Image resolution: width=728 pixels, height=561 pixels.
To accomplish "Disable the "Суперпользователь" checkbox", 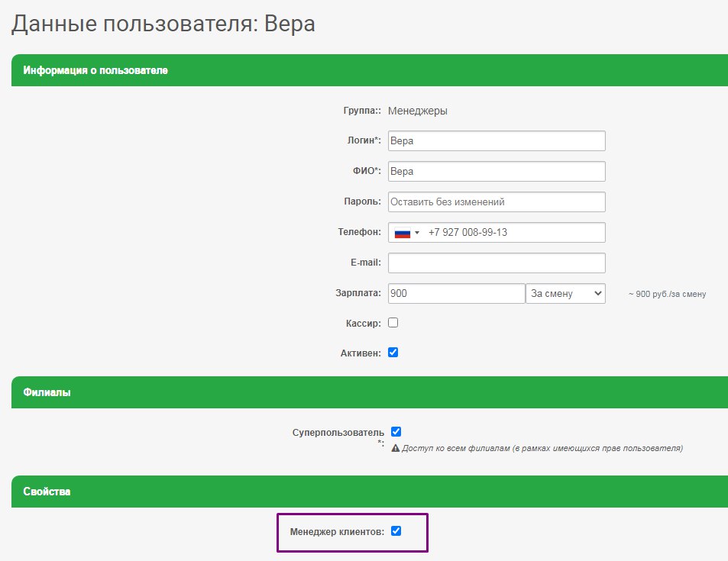I will (395, 431).
